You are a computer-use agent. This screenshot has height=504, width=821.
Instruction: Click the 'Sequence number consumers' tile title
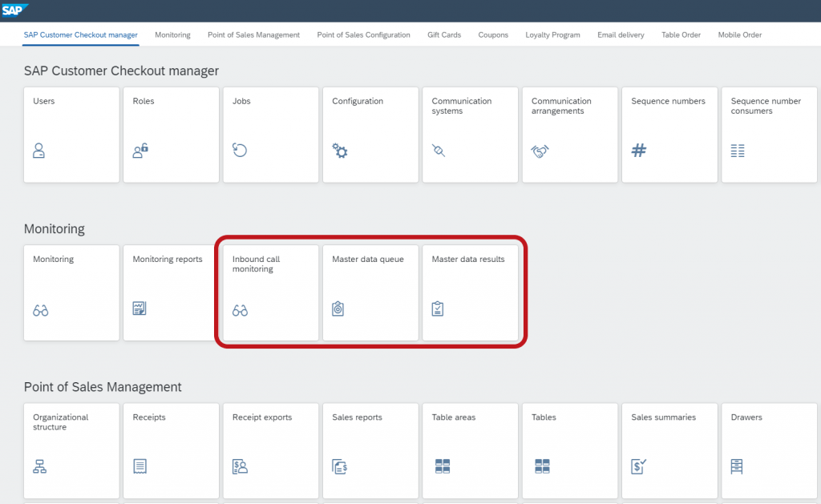(766, 106)
